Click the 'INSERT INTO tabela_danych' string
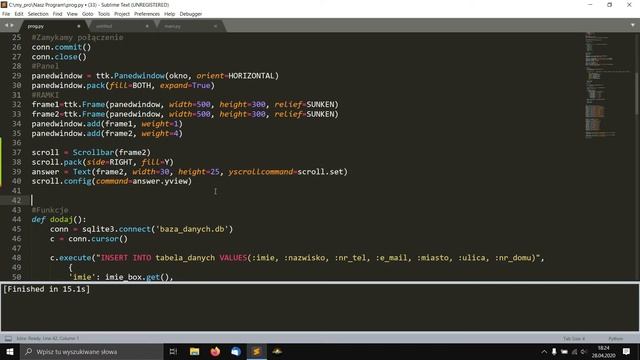640x360 pixels. point(158,258)
